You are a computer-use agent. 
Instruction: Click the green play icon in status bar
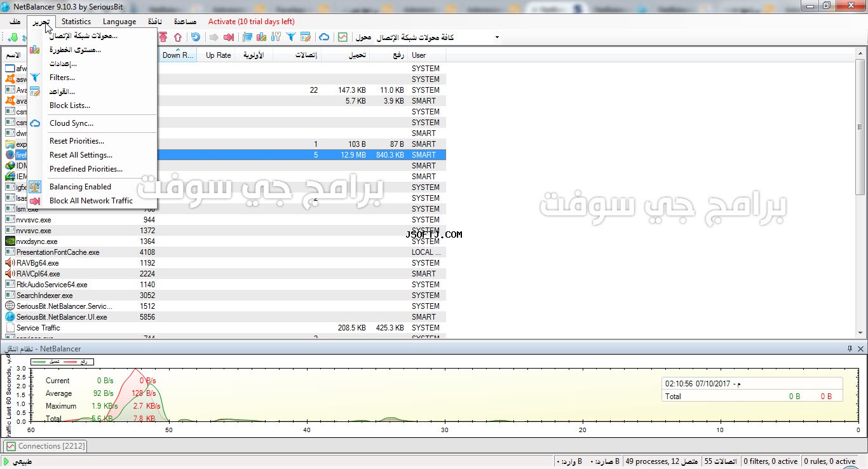[x=7, y=461]
